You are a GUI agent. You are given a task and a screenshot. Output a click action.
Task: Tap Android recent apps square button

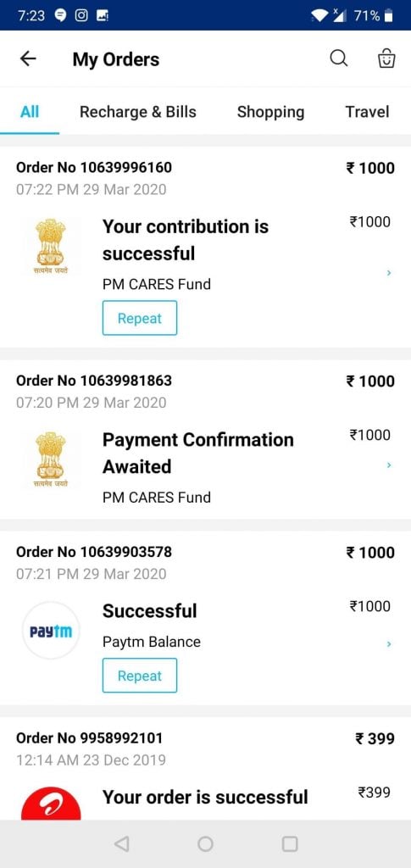coord(290,843)
